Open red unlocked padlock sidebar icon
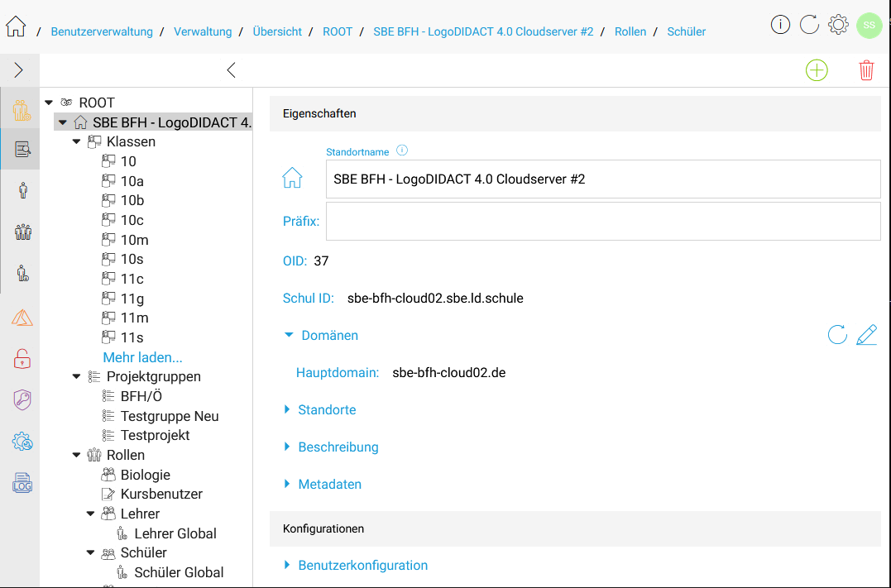The width and height of the screenshot is (891, 588). point(22,359)
